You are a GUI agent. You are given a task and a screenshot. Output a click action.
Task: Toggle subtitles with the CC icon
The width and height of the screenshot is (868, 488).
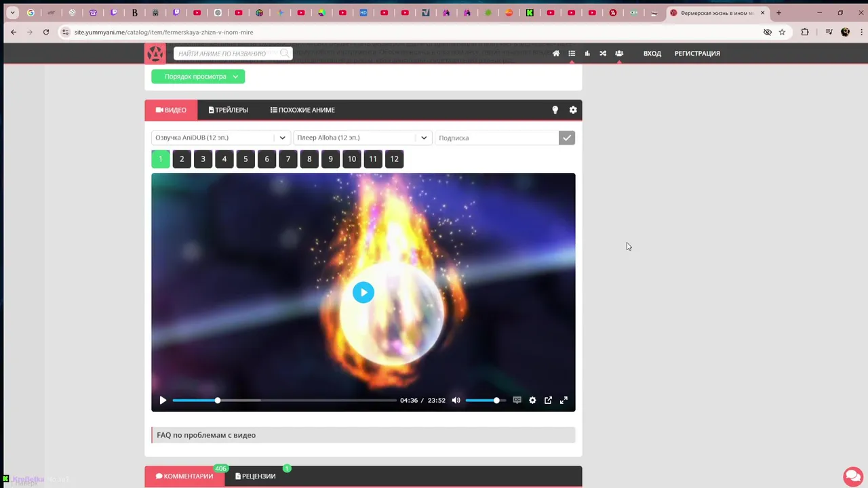click(517, 400)
